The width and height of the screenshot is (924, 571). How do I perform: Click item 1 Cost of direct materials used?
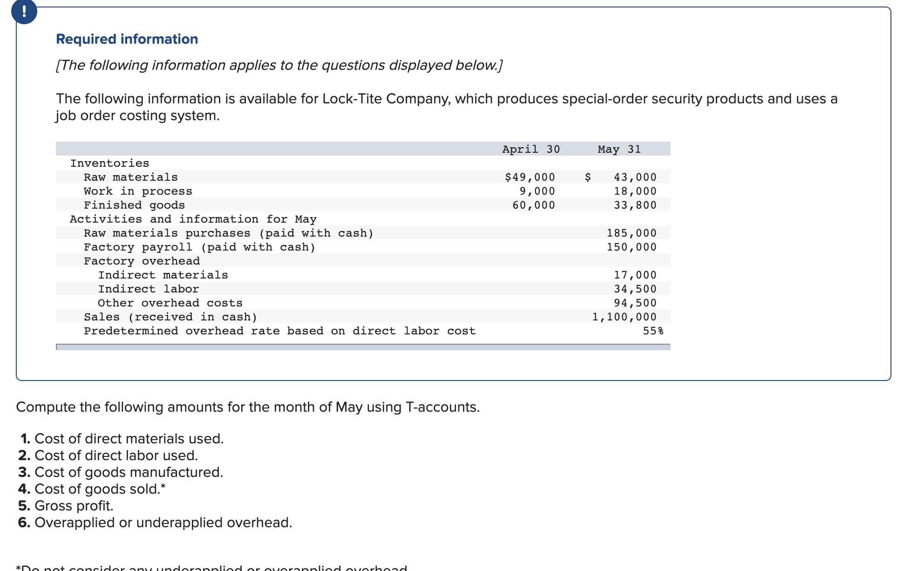point(122,439)
